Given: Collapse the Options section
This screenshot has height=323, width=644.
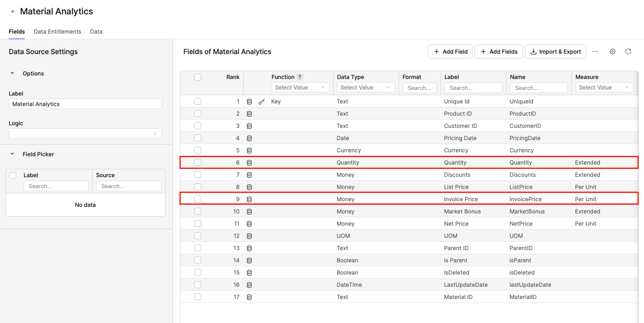Looking at the screenshot, I should [12, 73].
